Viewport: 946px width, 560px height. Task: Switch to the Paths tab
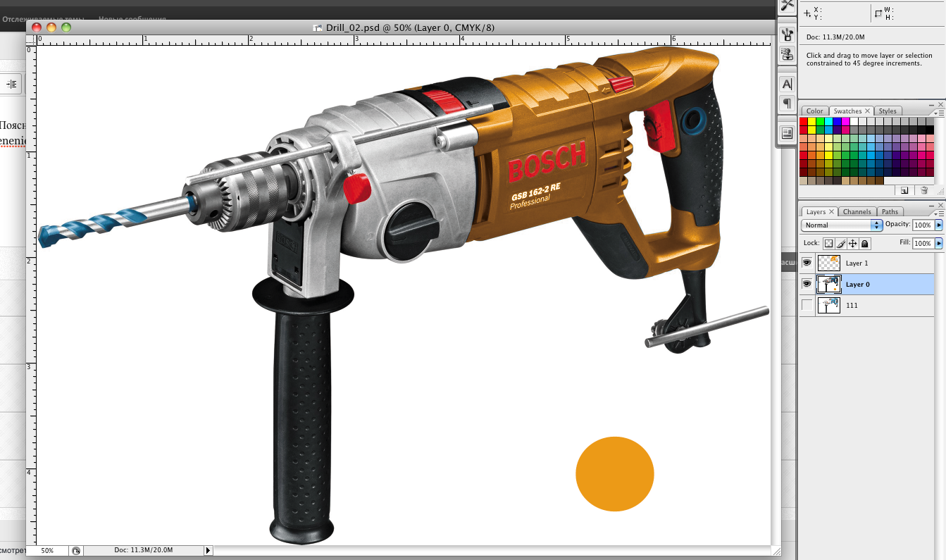[890, 211]
